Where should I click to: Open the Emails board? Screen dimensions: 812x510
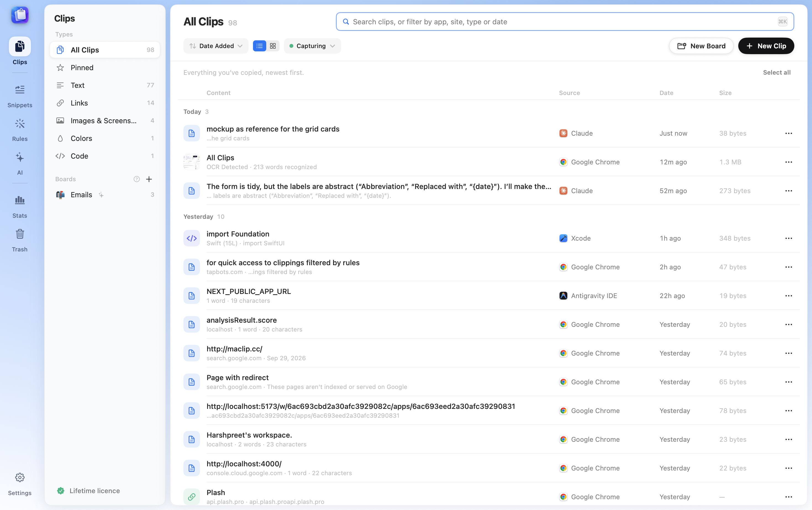point(105,194)
